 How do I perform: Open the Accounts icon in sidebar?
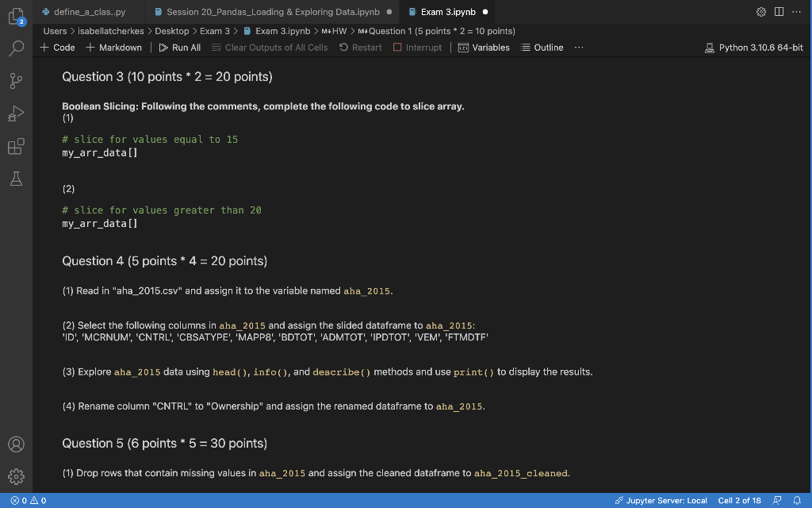pos(16,444)
